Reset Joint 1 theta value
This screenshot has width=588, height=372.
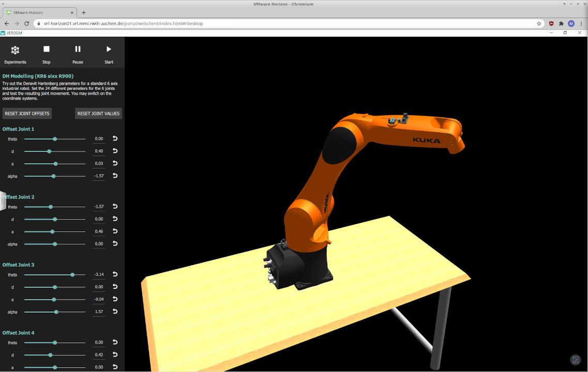pyautogui.click(x=115, y=138)
